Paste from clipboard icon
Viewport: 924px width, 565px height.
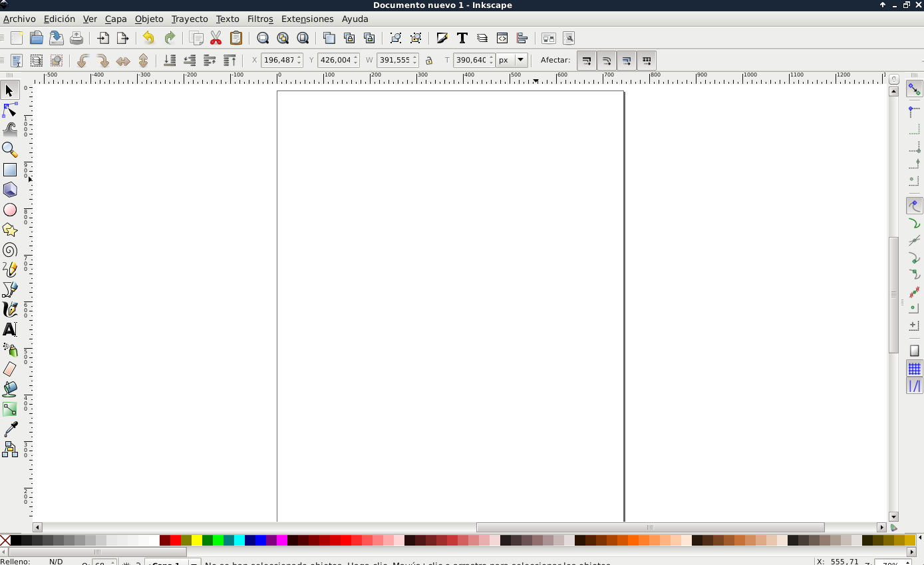tap(236, 38)
